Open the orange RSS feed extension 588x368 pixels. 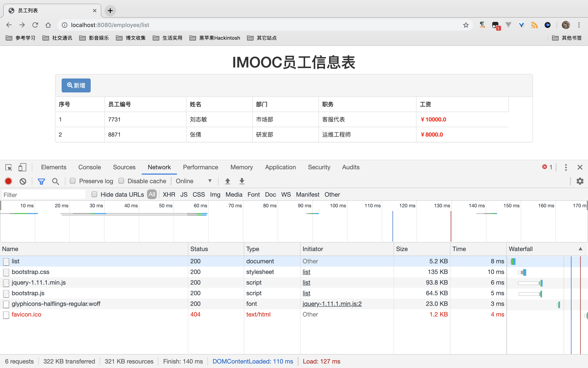[x=534, y=25]
